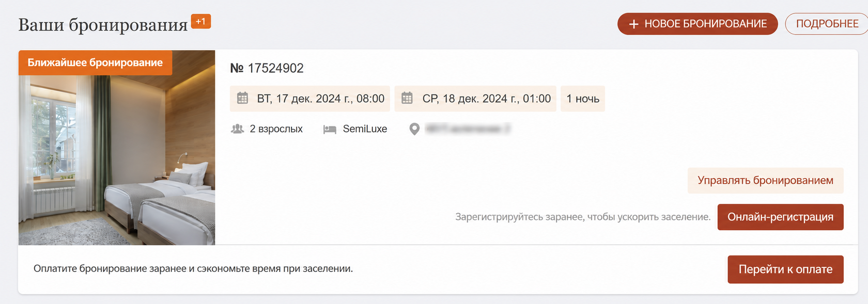
Task: Open the ПОДРОБНЕЕ button
Action: pos(827,24)
